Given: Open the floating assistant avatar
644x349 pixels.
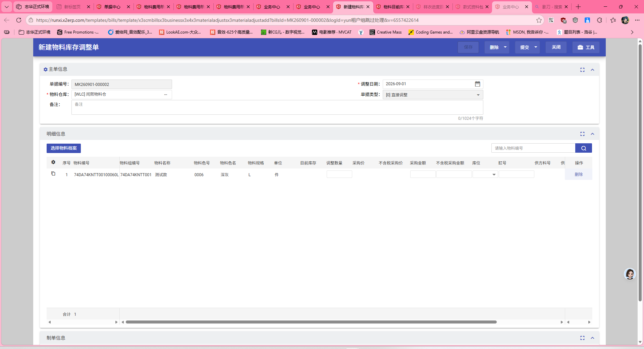Looking at the screenshot, I should pyautogui.click(x=630, y=274).
